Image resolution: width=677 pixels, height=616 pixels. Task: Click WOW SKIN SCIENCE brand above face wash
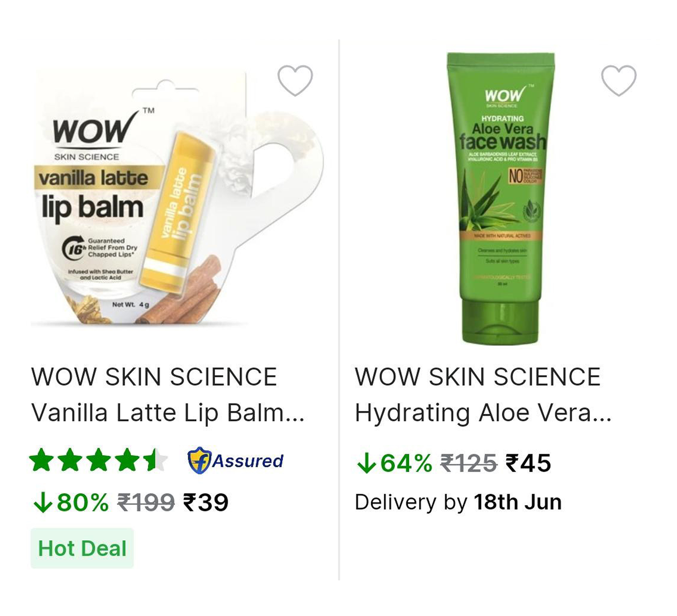(x=478, y=377)
